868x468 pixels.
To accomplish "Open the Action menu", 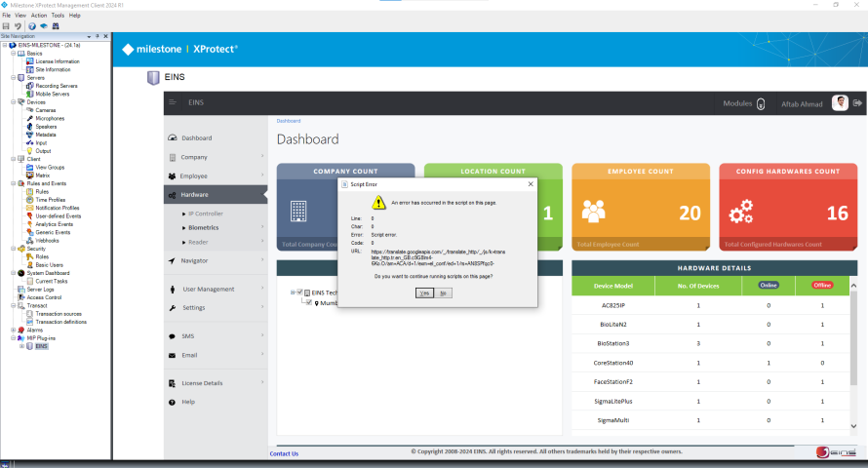I will click(x=38, y=16).
